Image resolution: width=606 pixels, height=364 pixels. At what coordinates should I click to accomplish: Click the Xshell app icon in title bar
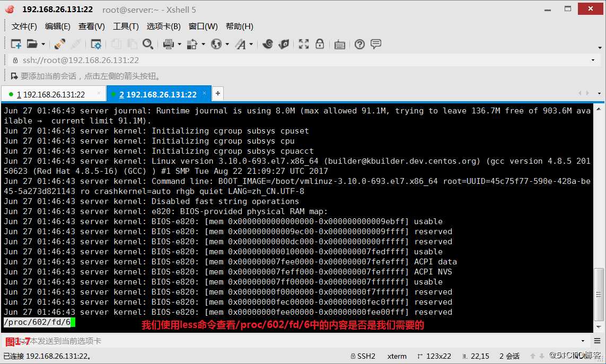click(x=10, y=10)
